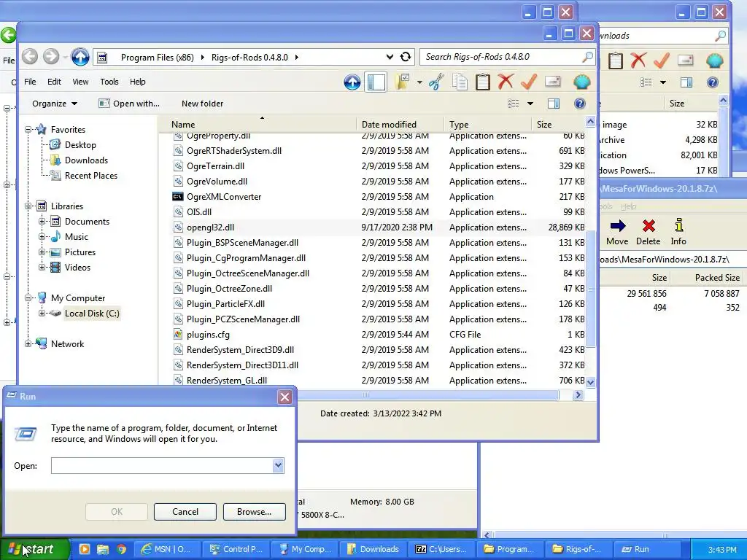This screenshot has height=560, width=747.
Task: Open media player from the quick launch bar
Action: tap(85, 549)
